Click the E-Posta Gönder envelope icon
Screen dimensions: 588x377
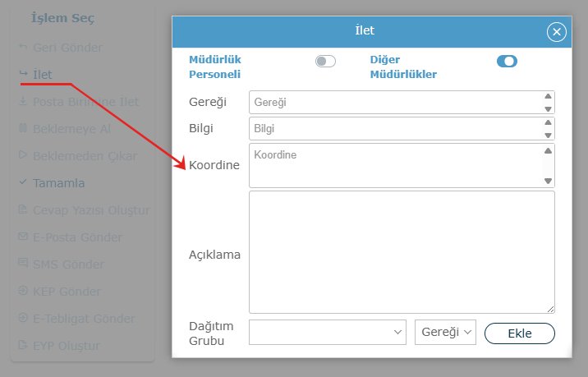[23, 237]
